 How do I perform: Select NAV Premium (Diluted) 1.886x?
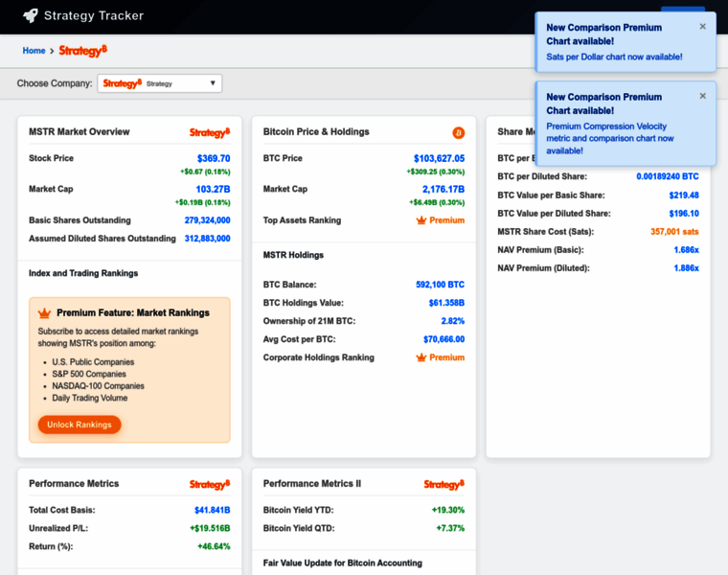(686, 268)
